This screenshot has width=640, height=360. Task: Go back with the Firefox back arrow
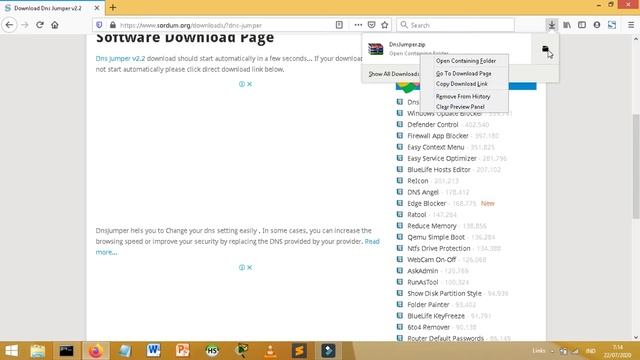tap(9, 25)
